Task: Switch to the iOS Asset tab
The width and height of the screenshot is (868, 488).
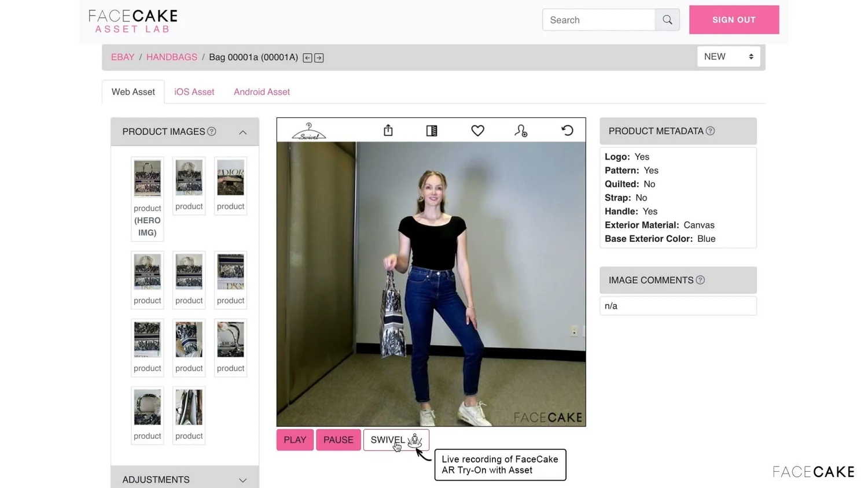Action: pos(194,92)
